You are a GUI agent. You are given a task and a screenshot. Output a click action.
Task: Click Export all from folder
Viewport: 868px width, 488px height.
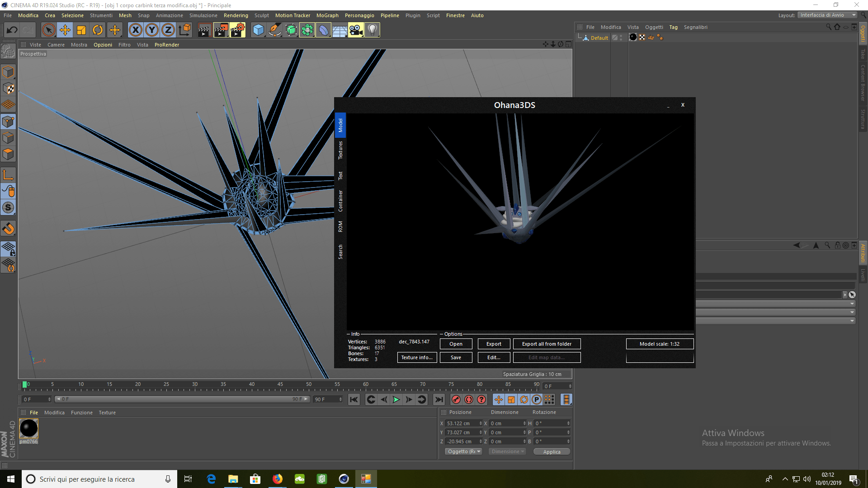coord(547,344)
